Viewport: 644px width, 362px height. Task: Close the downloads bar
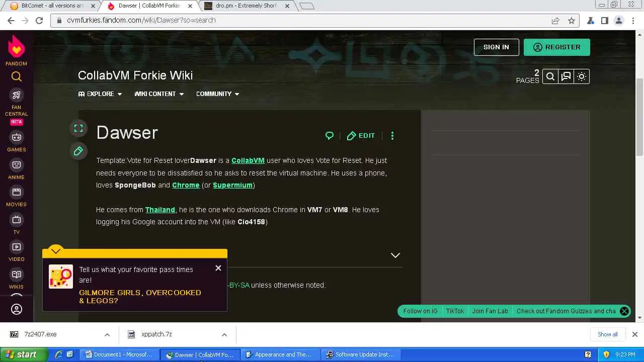point(635,334)
